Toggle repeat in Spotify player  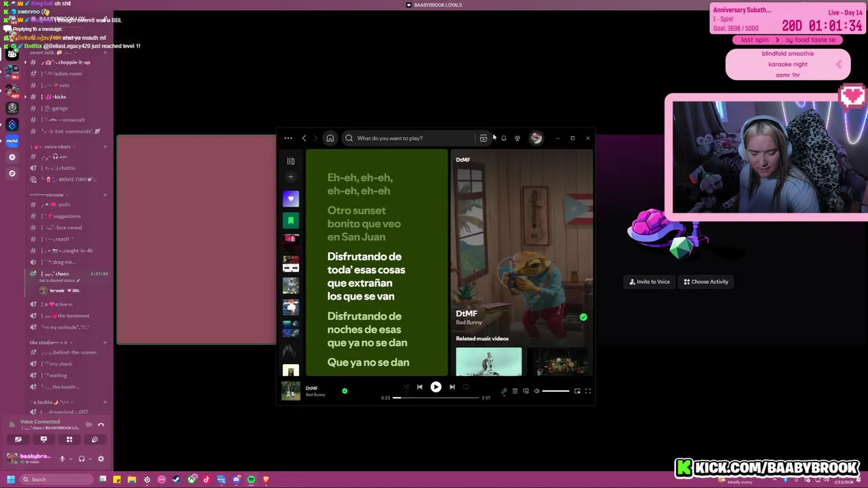click(x=466, y=387)
